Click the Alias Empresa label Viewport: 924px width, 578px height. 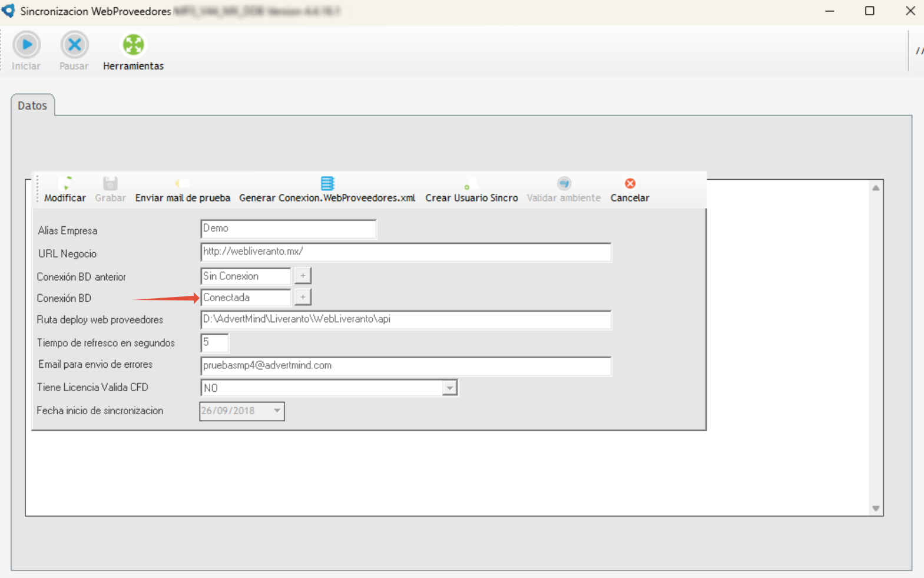[68, 230]
